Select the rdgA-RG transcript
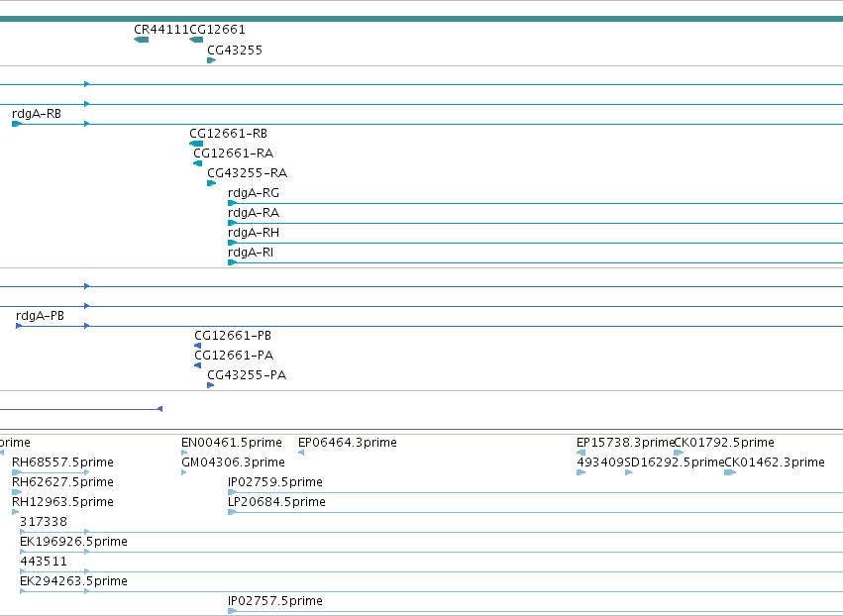Viewport: 843px width, 616px height. click(254, 193)
